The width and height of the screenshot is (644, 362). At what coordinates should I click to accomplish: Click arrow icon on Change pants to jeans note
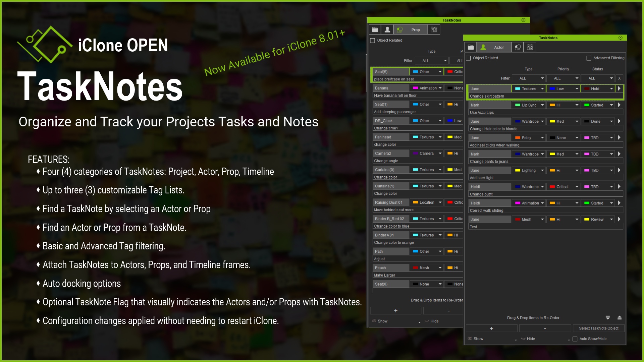[x=619, y=154]
